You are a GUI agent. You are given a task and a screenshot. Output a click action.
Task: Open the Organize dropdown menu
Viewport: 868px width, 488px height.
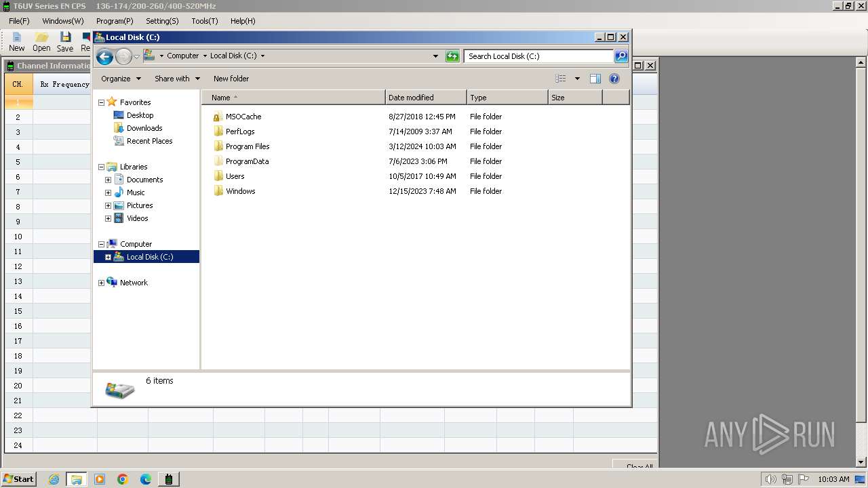(x=121, y=79)
